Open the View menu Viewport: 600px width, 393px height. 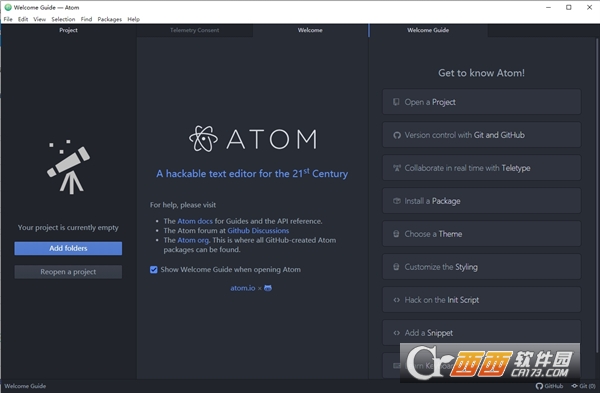(x=39, y=19)
